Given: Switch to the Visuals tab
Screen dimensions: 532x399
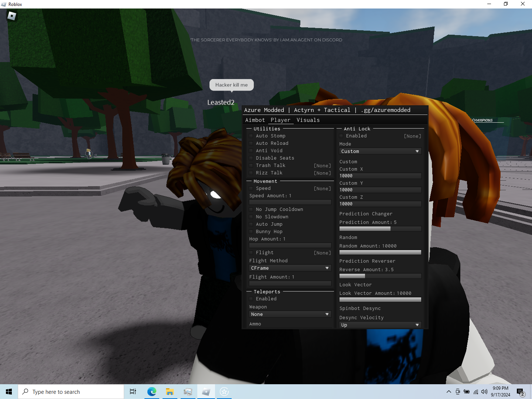Looking at the screenshot, I should [308, 120].
